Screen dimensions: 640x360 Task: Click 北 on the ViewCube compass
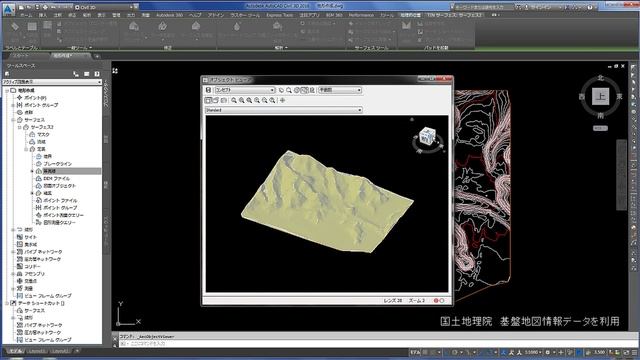point(600,78)
